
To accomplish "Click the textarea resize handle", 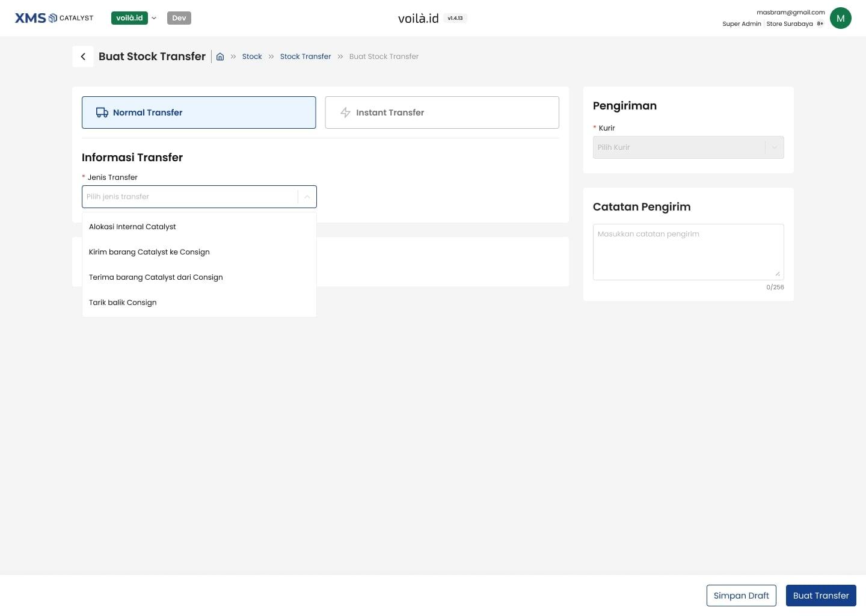I will (x=778, y=274).
